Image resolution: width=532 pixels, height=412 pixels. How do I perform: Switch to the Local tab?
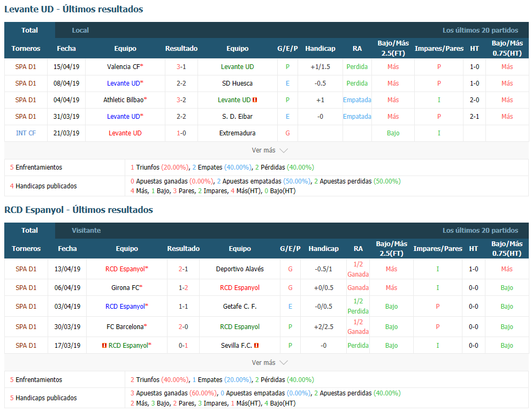(x=80, y=30)
